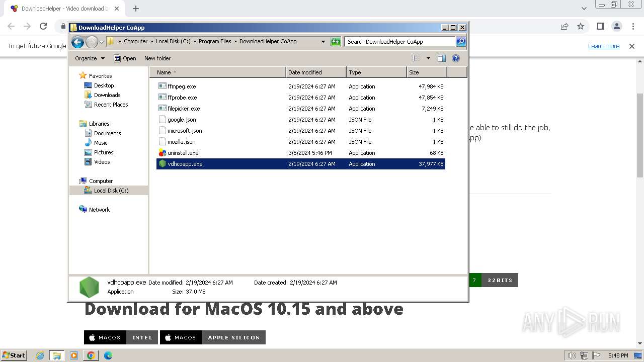Image resolution: width=644 pixels, height=362 pixels.
Task: Click the uninstall.exe colored icon
Action: pyautogui.click(x=162, y=153)
